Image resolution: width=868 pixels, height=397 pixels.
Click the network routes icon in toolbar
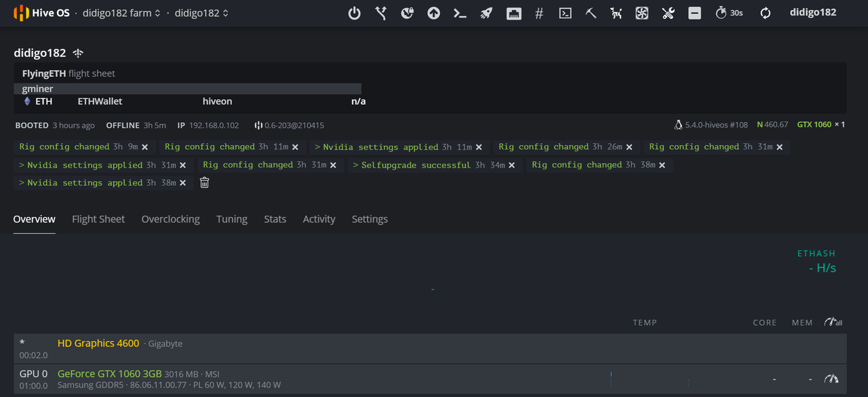(380, 13)
